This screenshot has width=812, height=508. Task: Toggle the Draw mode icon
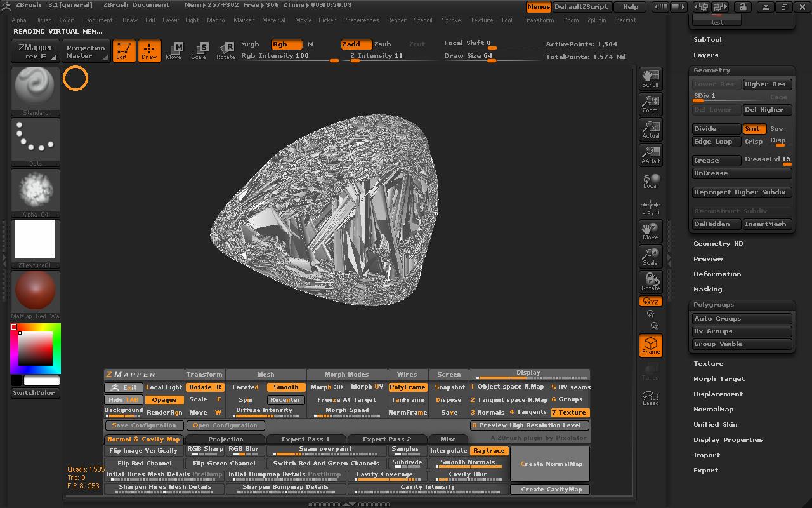click(x=149, y=51)
